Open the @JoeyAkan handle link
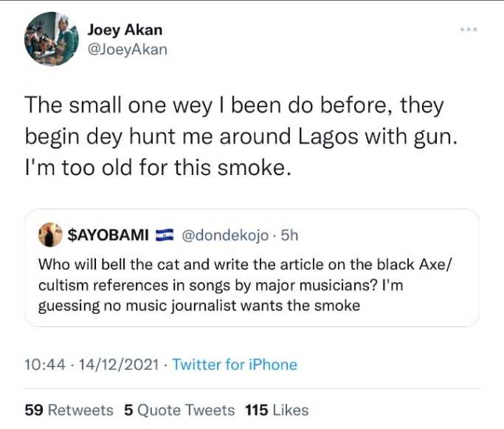Image resolution: width=504 pixels, height=429 pixels. pos(127,49)
